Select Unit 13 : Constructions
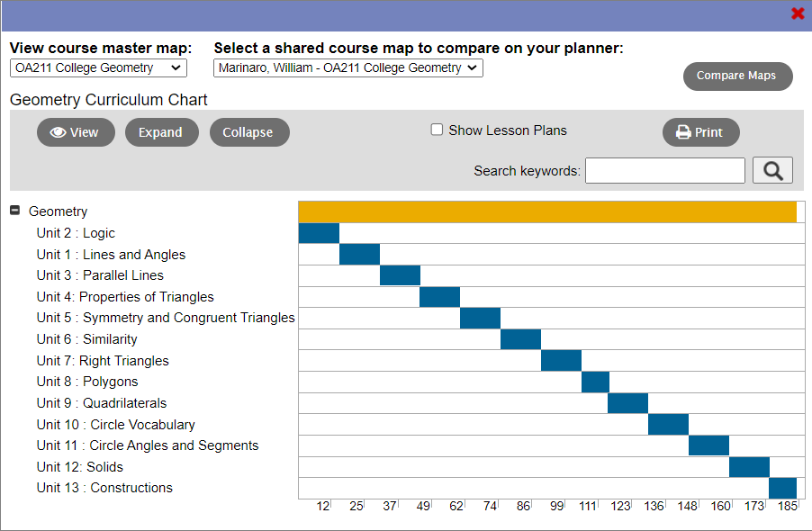This screenshot has height=531, width=812. pyautogui.click(x=104, y=487)
